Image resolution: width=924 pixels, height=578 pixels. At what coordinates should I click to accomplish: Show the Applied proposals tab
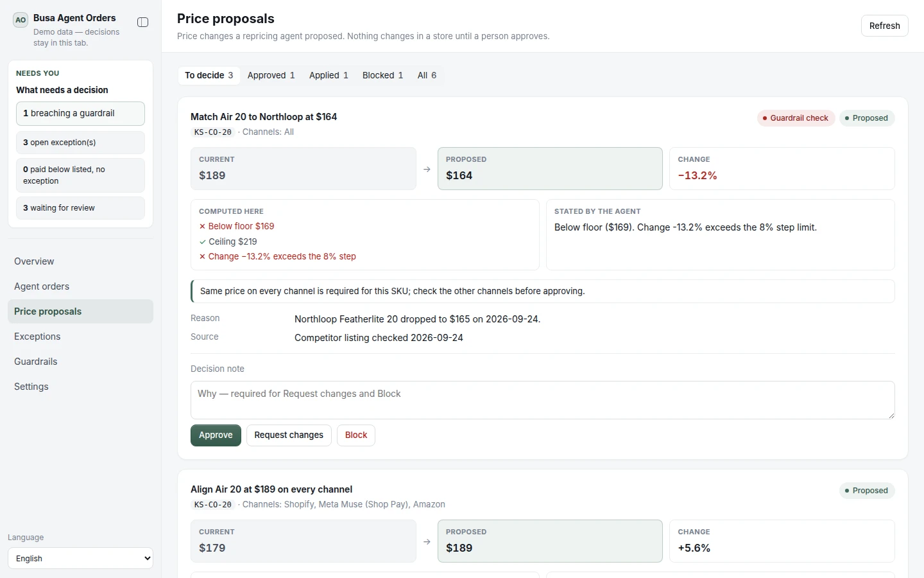pyautogui.click(x=329, y=75)
